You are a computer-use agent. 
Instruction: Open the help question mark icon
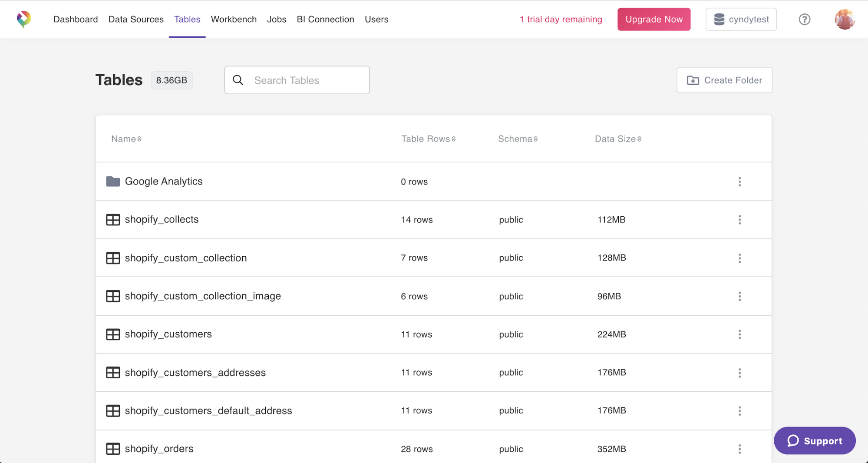[804, 19]
